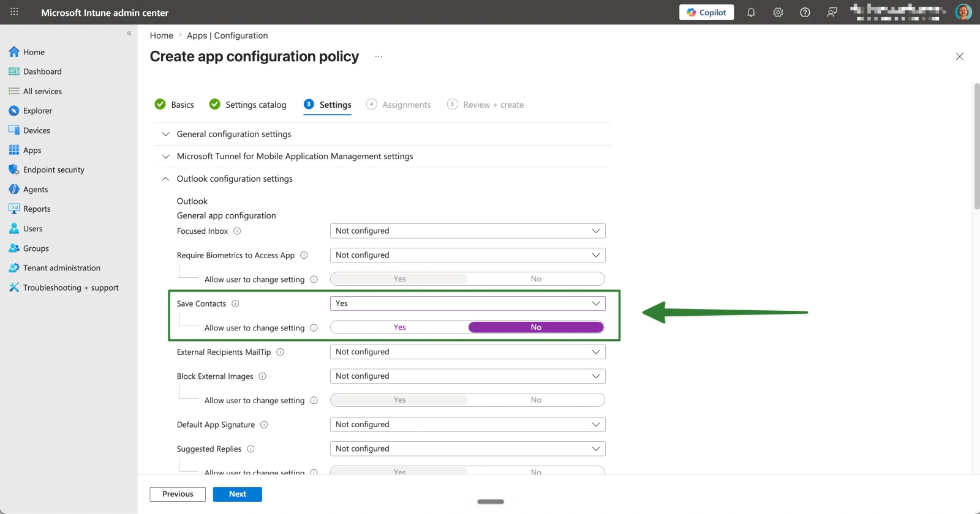Open the app launcher grid icon

(14, 12)
